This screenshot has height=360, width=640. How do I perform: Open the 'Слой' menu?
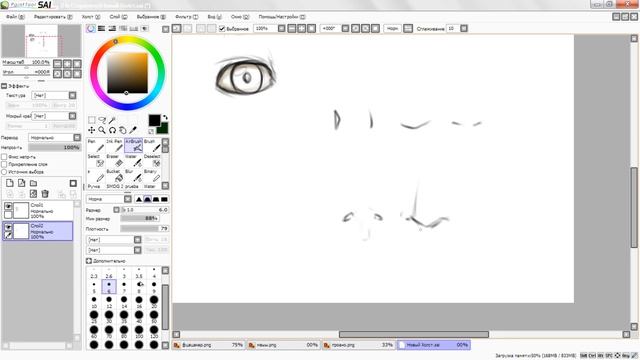tap(118, 17)
